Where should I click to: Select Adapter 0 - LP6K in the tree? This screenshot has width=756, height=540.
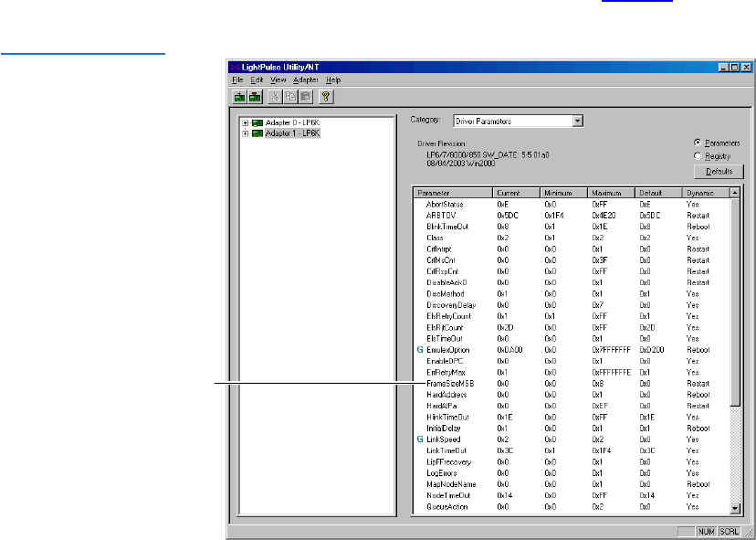292,123
